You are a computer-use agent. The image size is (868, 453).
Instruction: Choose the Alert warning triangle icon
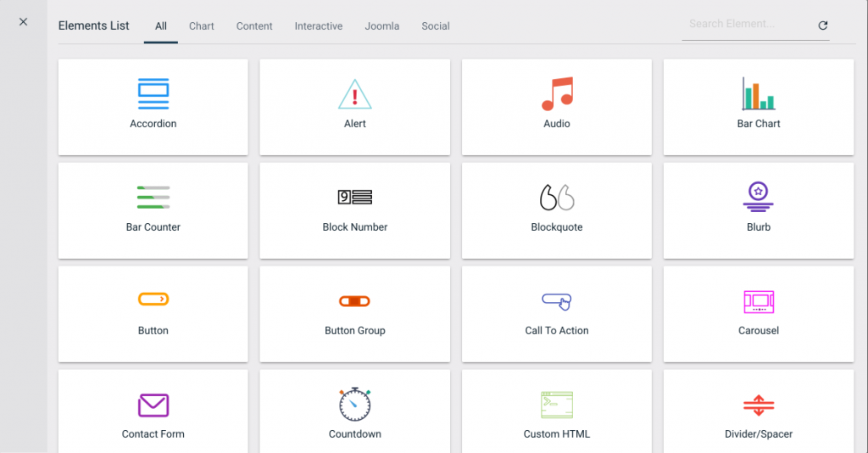tap(355, 94)
